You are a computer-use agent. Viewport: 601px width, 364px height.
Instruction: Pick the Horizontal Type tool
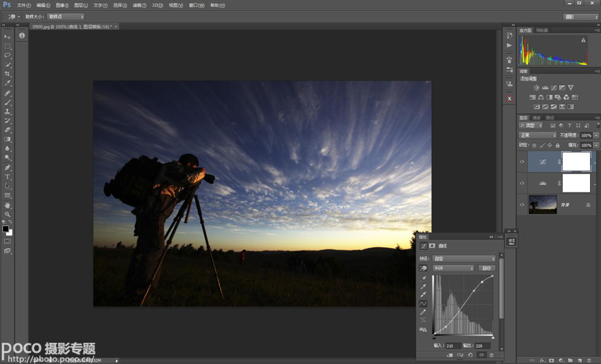(8, 177)
